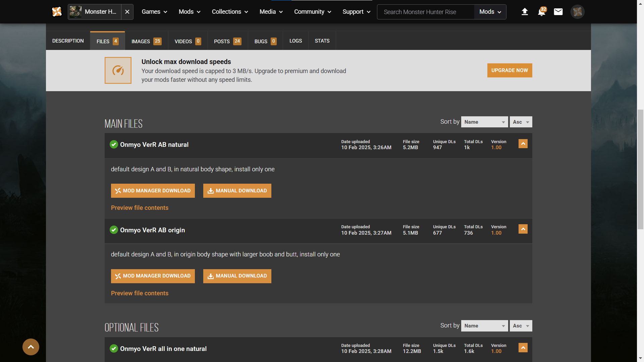Open the messages envelope icon
This screenshot has width=644, height=362.
(x=558, y=12)
